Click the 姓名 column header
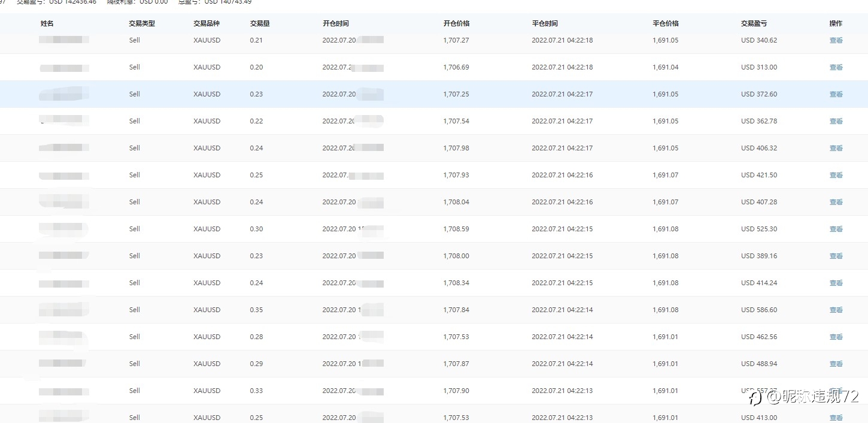The height and width of the screenshot is (423, 868). click(47, 23)
